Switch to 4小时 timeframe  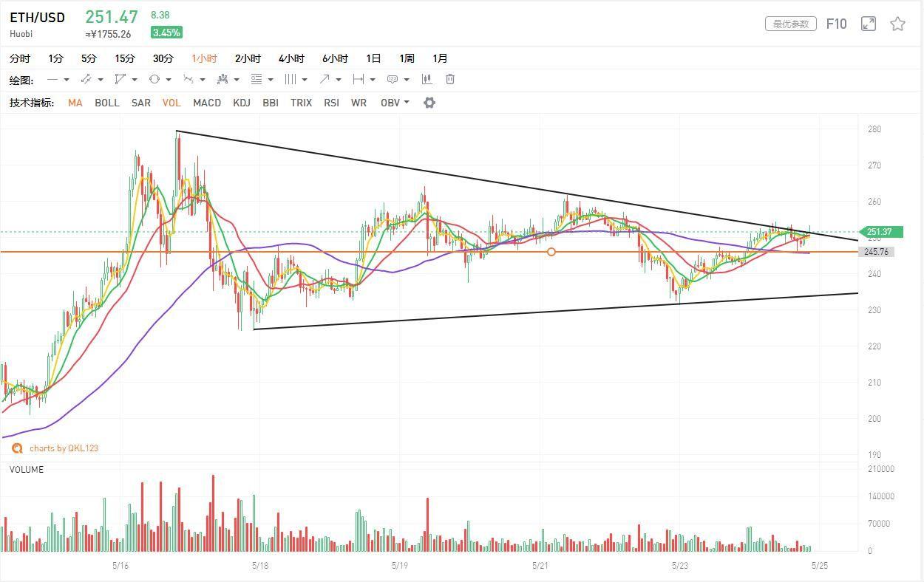[292, 58]
